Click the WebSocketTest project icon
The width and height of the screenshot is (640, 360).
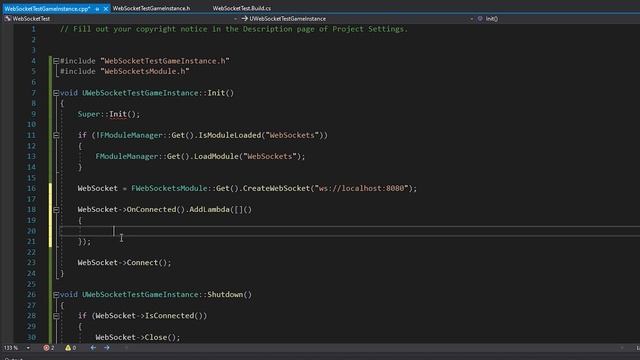pos(8,19)
